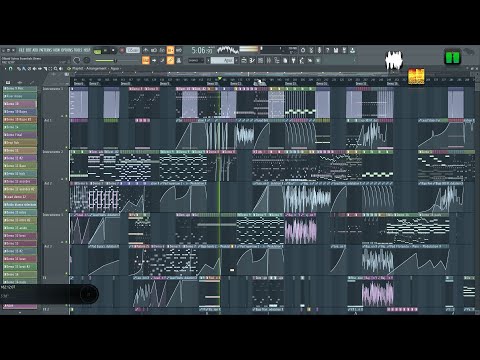Toggle the orange note grouping link icon
The width and height of the screenshot is (480, 360).
170,60
